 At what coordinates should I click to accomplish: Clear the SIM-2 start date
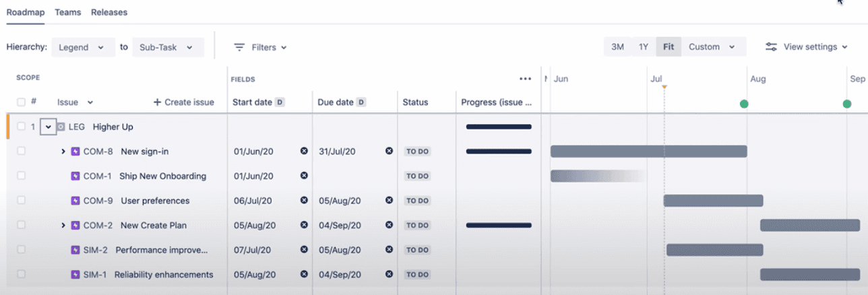(304, 249)
